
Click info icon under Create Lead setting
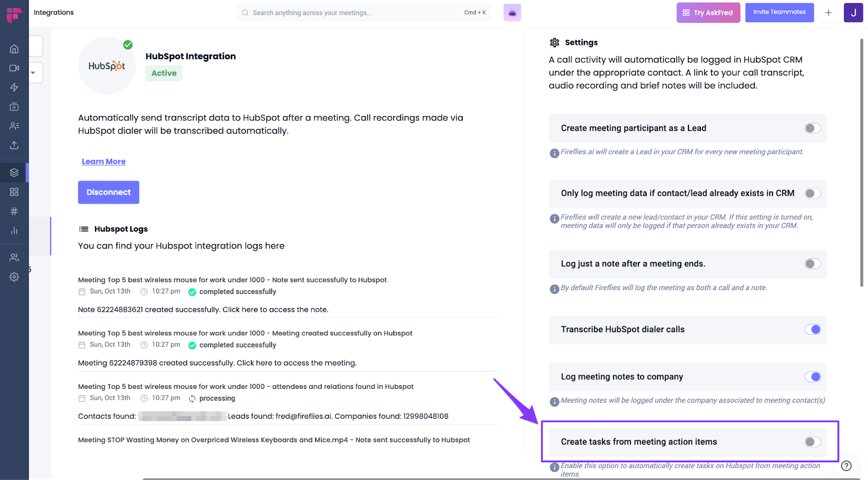(x=554, y=153)
